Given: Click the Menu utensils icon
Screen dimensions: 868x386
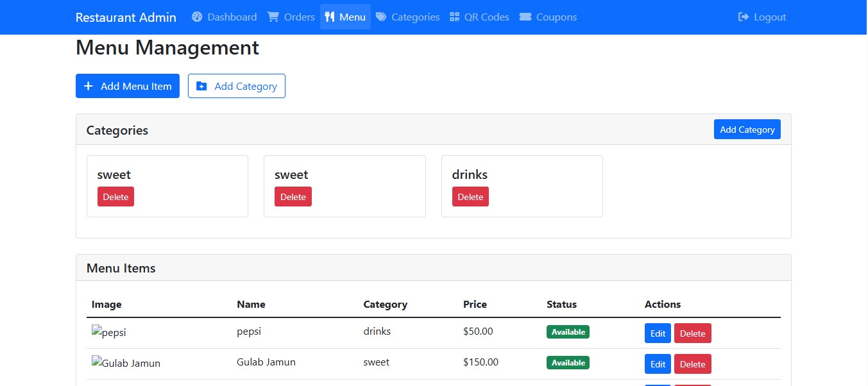Looking at the screenshot, I should pos(330,17).
